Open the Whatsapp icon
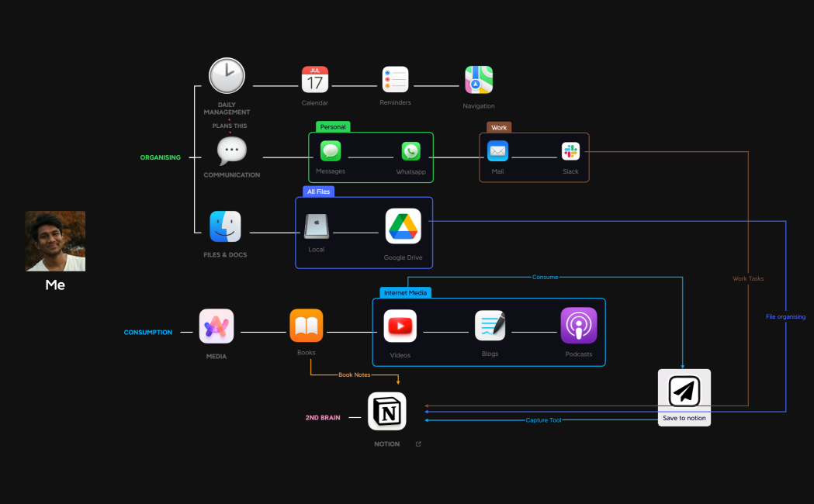 (411, 151)
